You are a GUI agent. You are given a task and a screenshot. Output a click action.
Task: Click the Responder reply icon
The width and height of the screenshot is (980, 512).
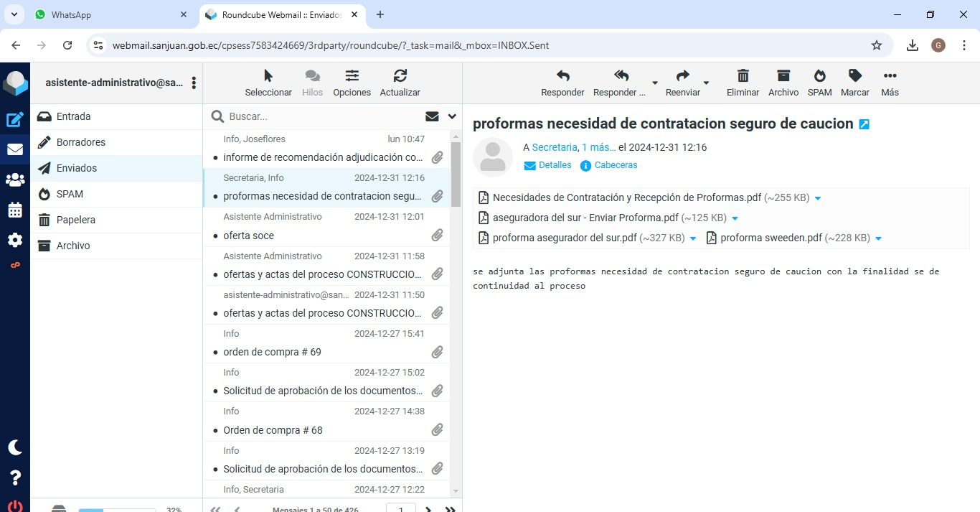tap(562, 76)
